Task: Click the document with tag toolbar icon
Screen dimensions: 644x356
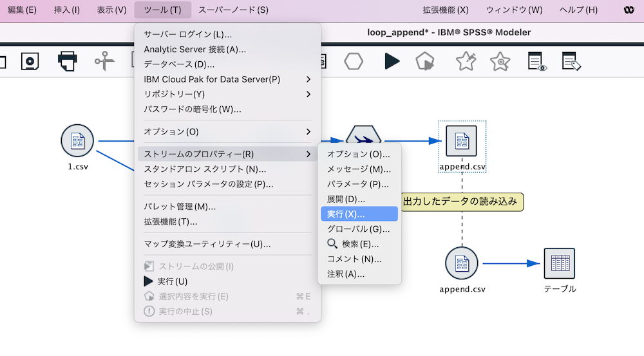Action: click(x=571, y=61)
